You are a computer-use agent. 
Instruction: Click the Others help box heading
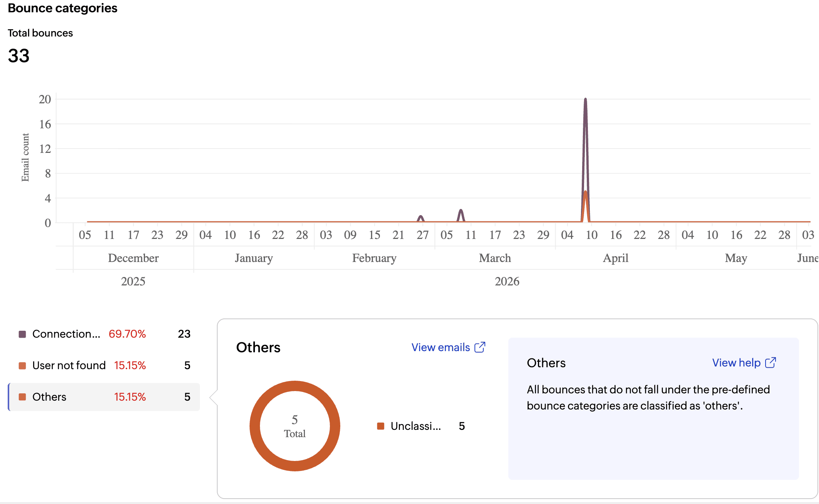coord(546,363)
